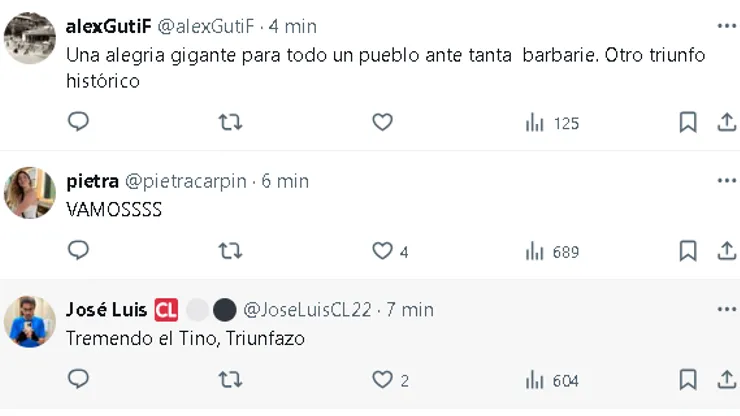Bookmark pietra's VAMOSSSS tweet
The height and width of the screenshot is (416, 740).
[x=688, y=251]
